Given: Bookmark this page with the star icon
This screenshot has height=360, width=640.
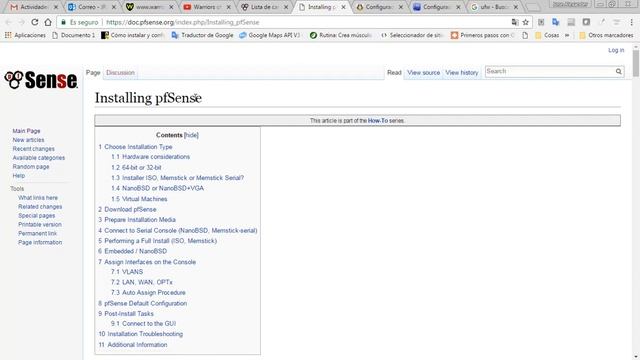Looking at the screenshot, I should pos(526,22).
